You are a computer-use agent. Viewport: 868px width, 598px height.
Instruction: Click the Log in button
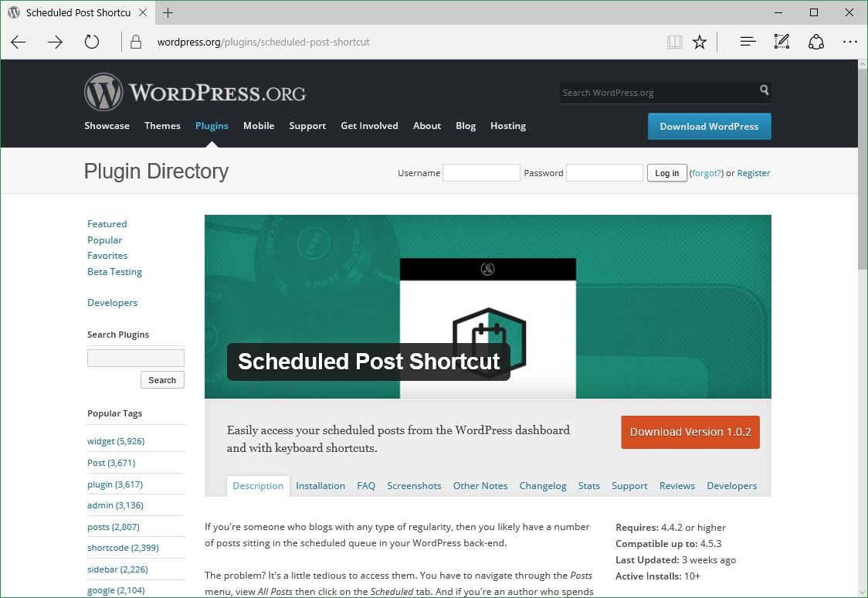point(667,173)
